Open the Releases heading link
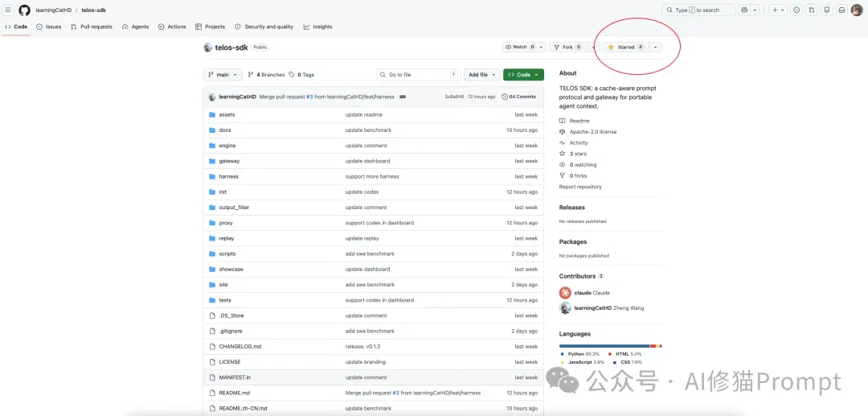 point(572,207)
